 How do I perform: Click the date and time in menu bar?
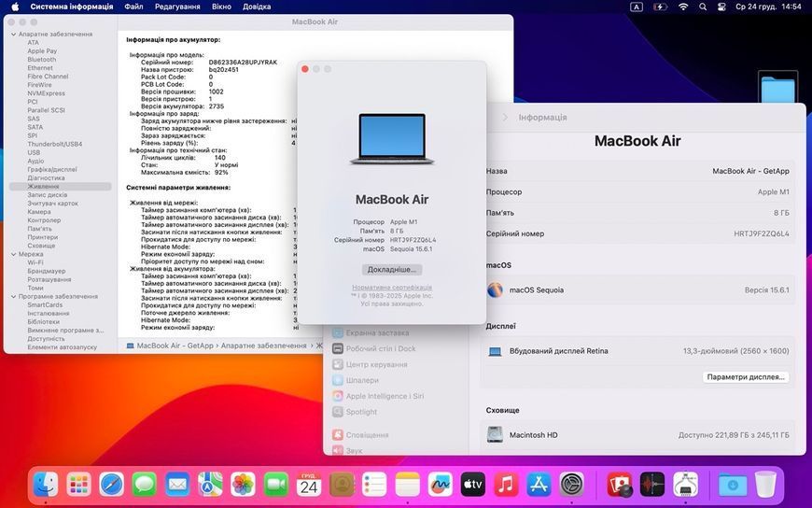tap(768, 7)
